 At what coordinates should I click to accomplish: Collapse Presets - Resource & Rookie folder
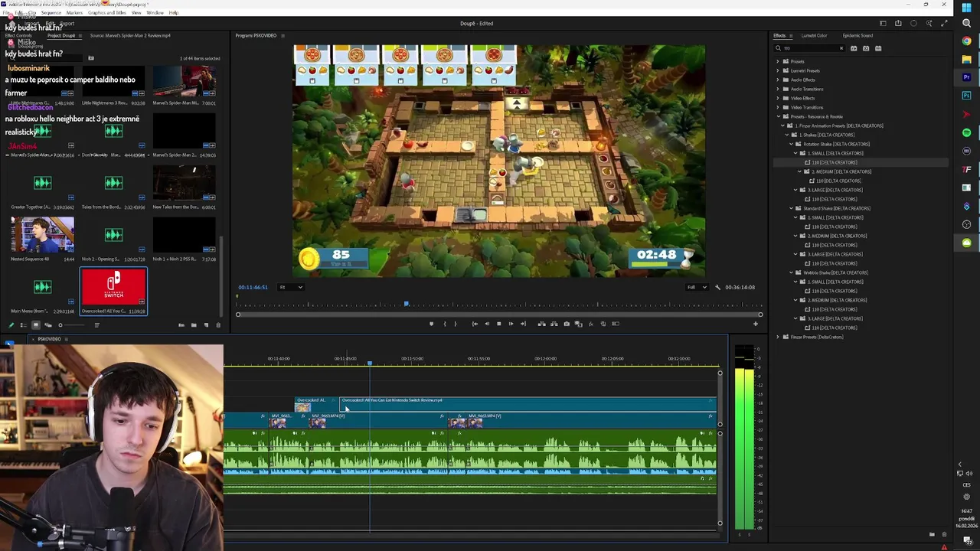pyautogui.click(x=778, y=116)
